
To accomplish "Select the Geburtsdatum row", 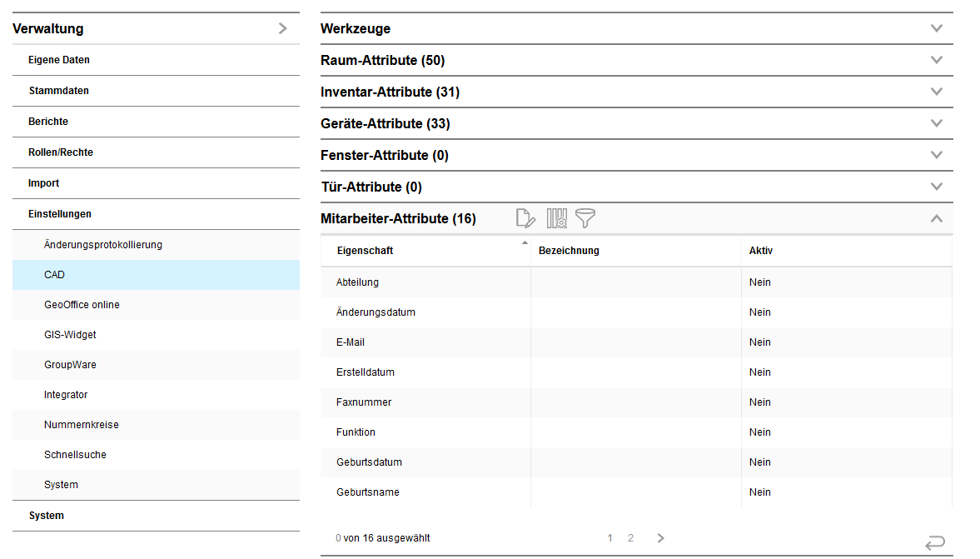I will [x=369, y=462].
